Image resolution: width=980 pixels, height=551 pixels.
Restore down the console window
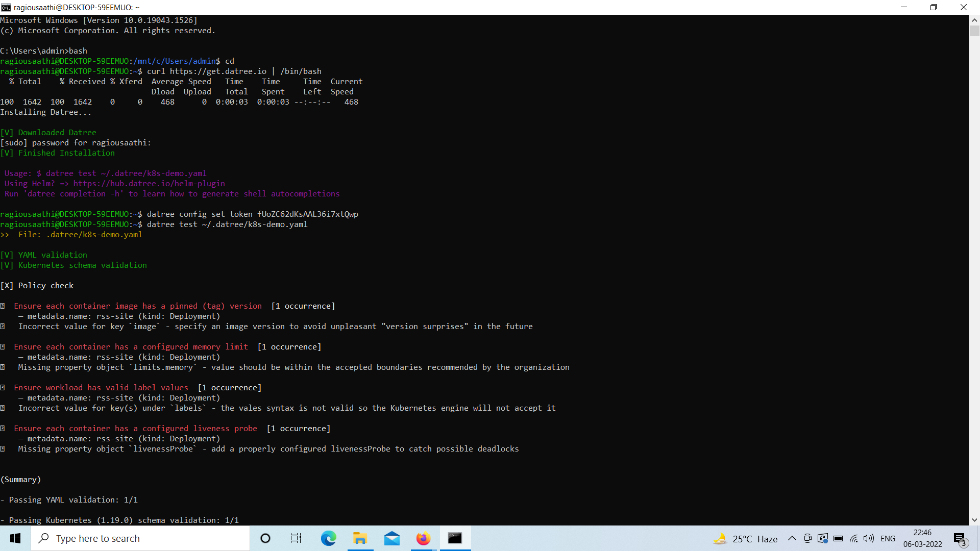934,7
